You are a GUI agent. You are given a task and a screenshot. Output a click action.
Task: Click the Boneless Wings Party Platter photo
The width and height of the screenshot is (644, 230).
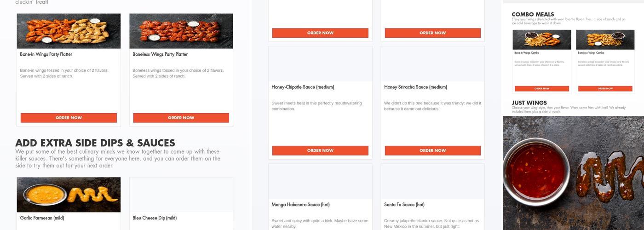pyautogui.click(x=181, y=31)
